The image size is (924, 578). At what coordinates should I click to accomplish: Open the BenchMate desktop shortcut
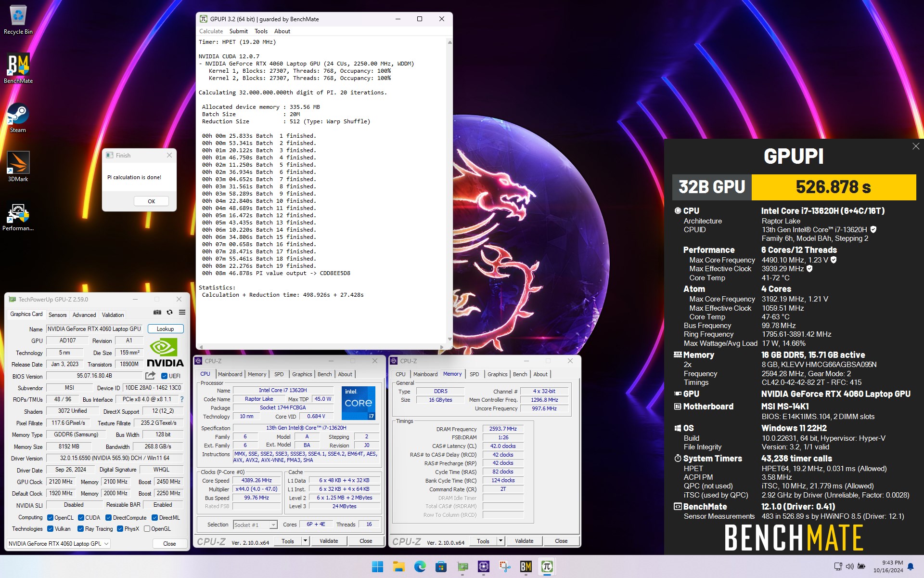pyautogui.click(x=18, y=68)
